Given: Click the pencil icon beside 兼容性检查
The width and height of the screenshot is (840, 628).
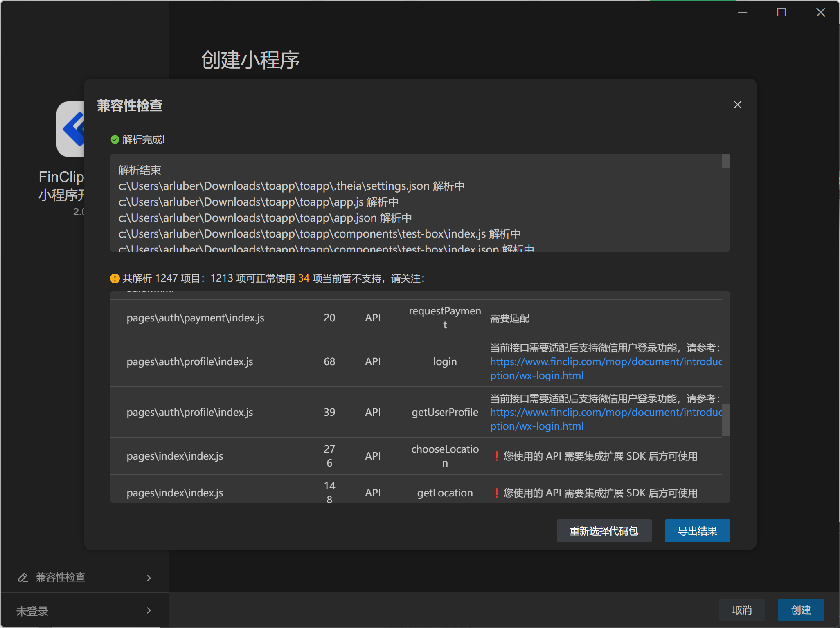Looking at the screenshot, I should (x=23, y=577).
